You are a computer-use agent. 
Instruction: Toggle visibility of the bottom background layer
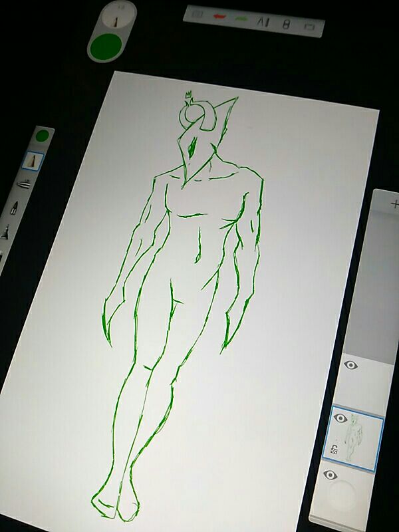click(330, 475)
